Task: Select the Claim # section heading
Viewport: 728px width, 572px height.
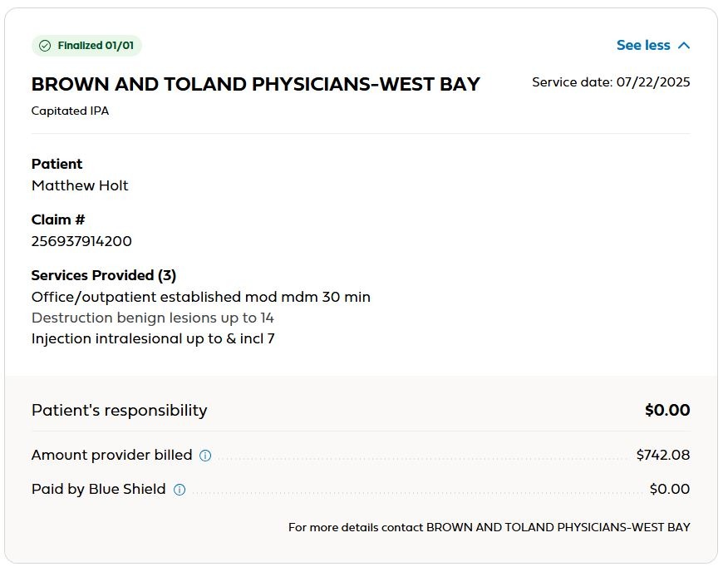Action: (58, 219)
